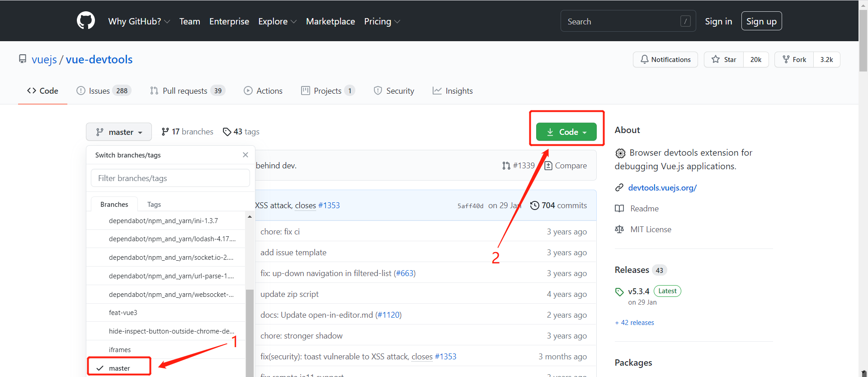This screenshot has height=377, width=868.
Task: Open the Why GitHub? menu
Action: click(139, 21)
